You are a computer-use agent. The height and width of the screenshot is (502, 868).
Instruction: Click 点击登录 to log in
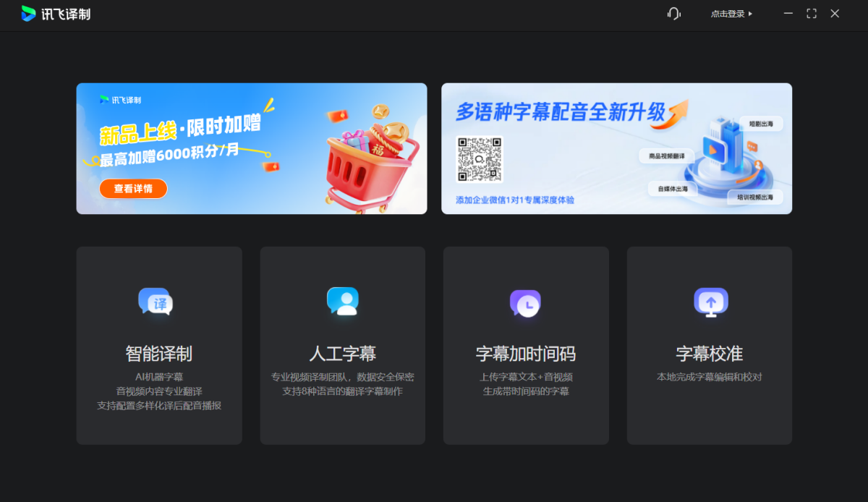coord(728,14)
